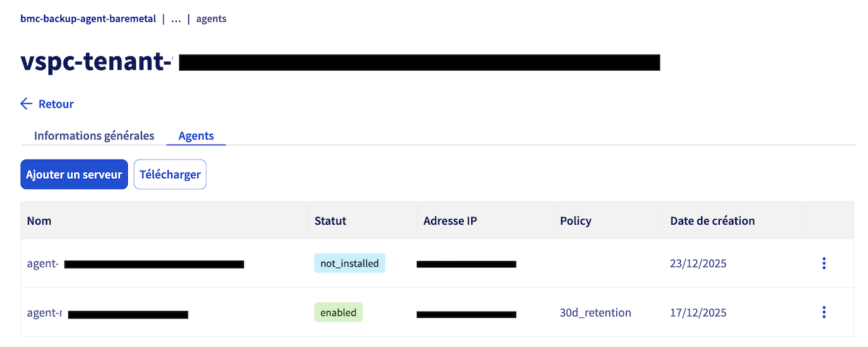Click the Policy column header
This screenshot has width=868, height=347.
[x=575, y=221]
